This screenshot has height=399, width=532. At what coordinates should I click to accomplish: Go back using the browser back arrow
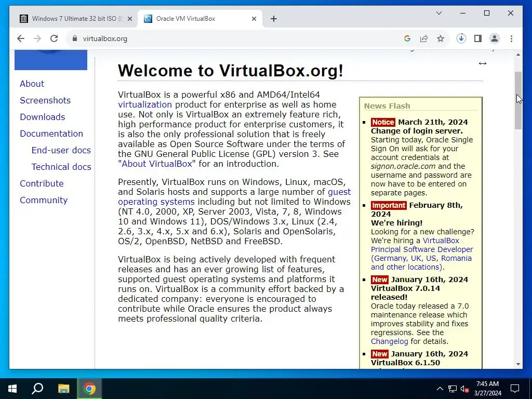coord(21,38)
